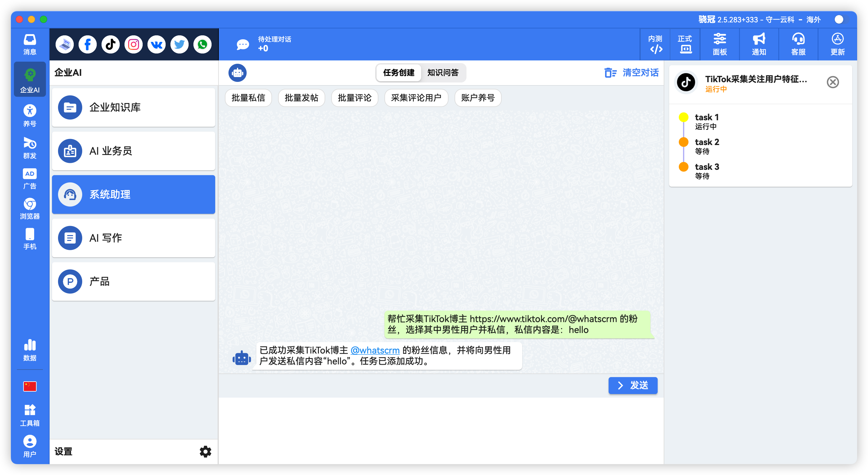Click the 运行中 status under task title

[x=716, y=89]
